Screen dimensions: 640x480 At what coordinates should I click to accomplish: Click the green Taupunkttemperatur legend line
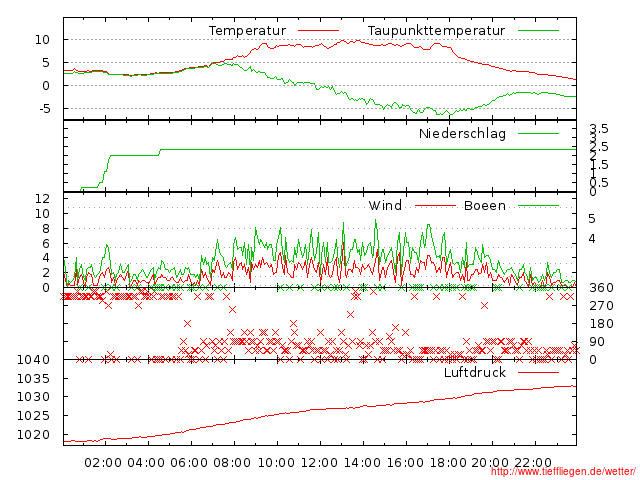pos(538,31)
